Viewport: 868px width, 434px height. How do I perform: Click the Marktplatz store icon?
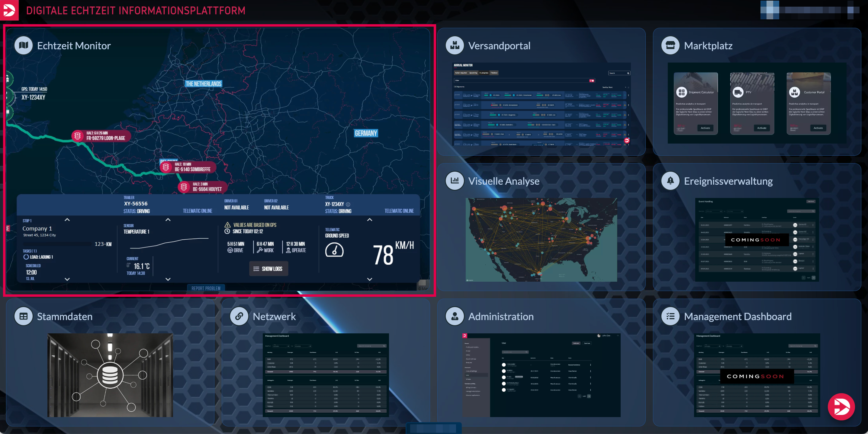point(670,45)
